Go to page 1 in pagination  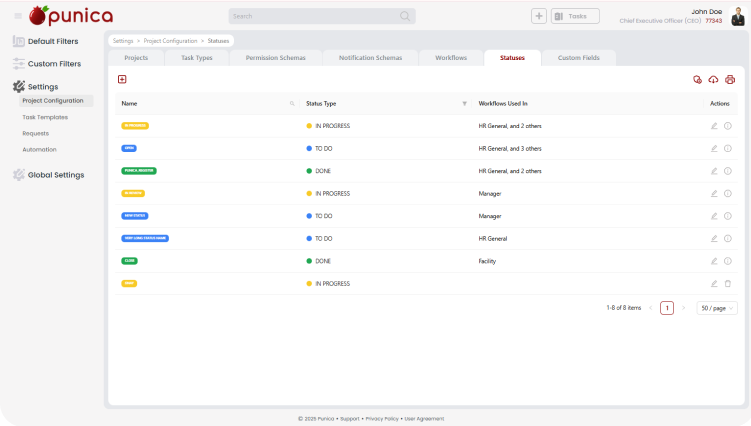[667, 308]
